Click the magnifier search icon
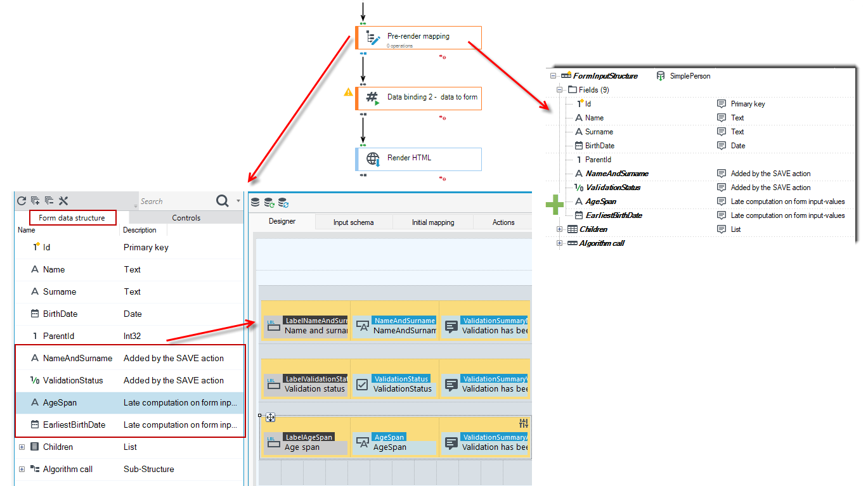This screenshot has width=868, height=486. 223,201
